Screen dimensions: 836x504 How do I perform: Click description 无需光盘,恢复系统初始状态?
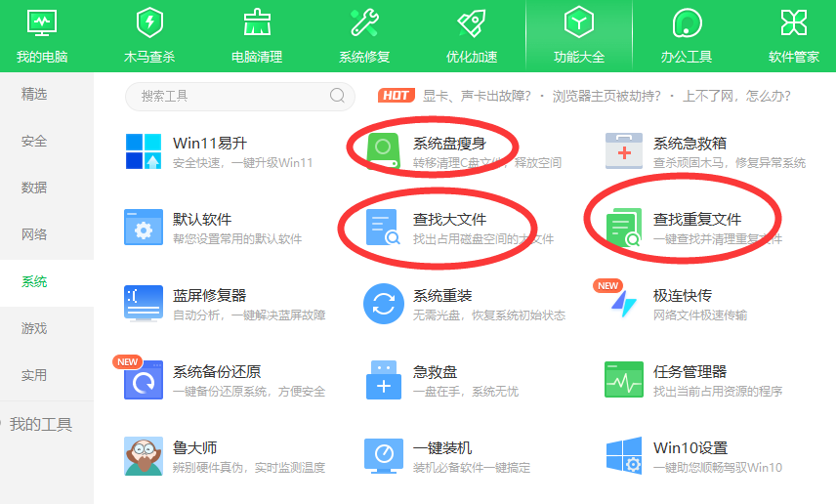(489, 315)
